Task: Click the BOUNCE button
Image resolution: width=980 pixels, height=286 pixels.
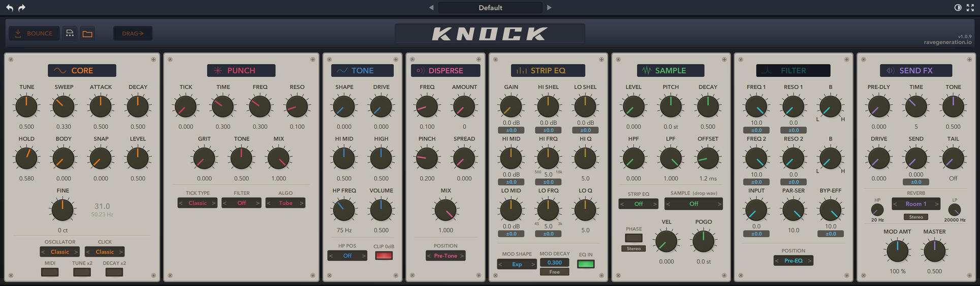Action: 34,34
